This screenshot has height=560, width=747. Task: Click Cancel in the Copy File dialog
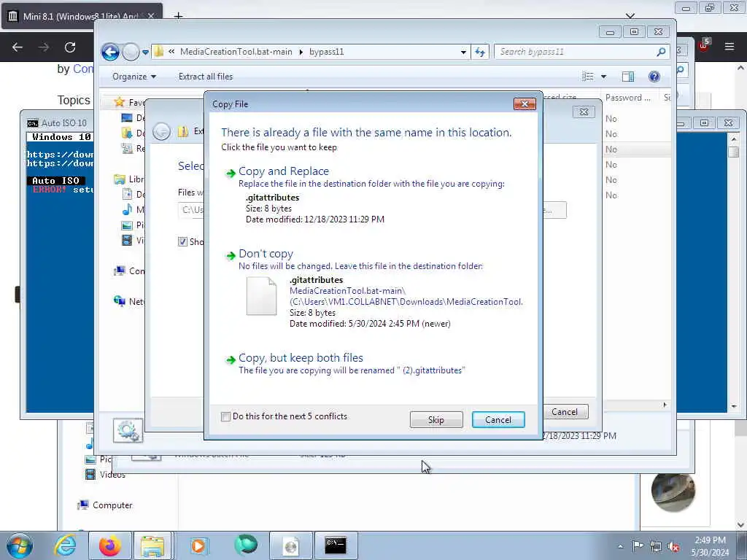click(x=498, y=419)
